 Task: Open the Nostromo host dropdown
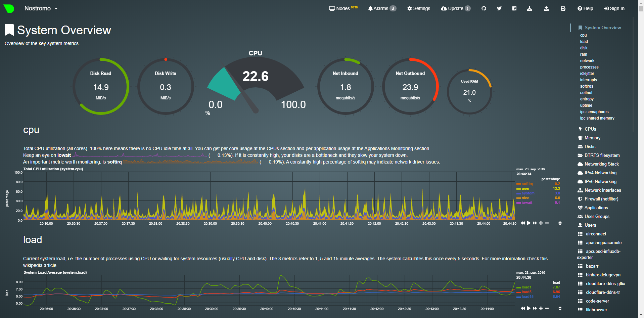(41, 8)
